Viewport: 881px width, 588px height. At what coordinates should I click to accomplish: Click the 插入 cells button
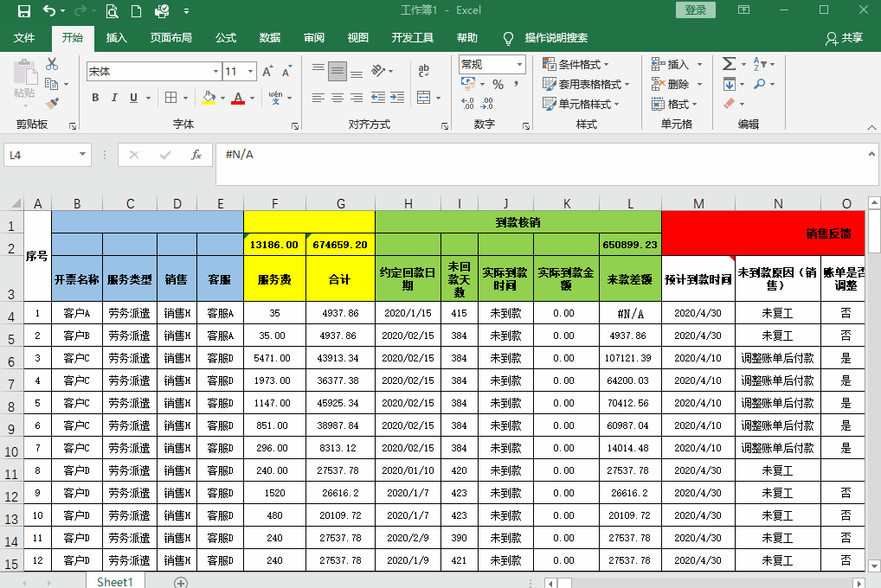click(678, 64)
